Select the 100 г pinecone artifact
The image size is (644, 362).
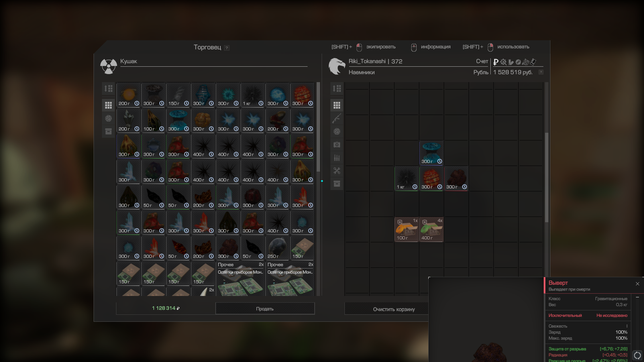[x=154, y=121]
